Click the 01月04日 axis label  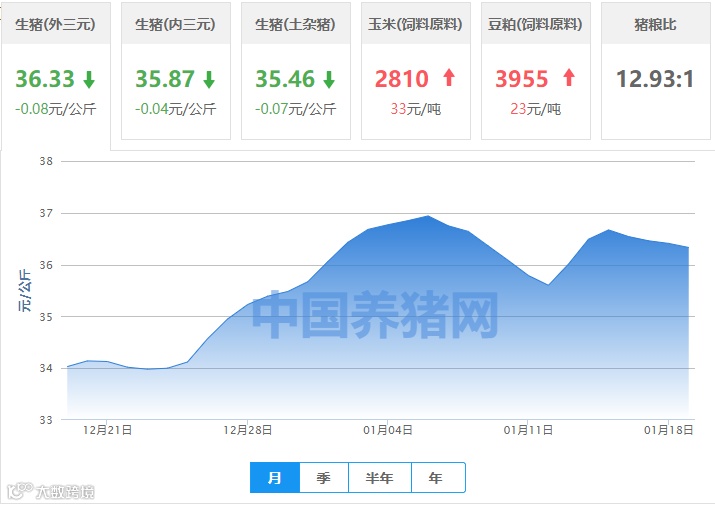388,430
